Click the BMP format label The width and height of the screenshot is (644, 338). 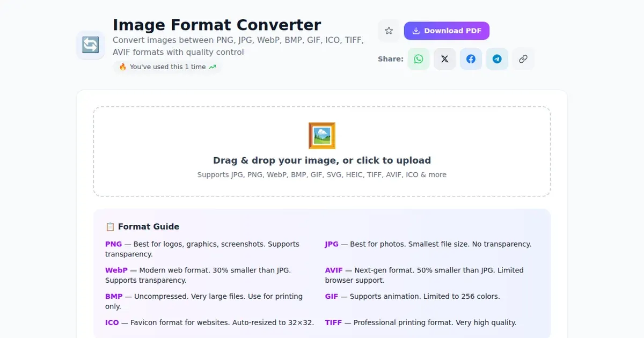pyautogui.click(x=114, y=297)
